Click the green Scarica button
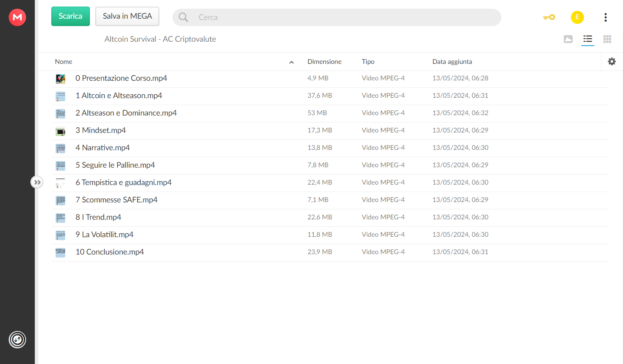The width and height of the screenshot is (623, 364). [70, 16]
